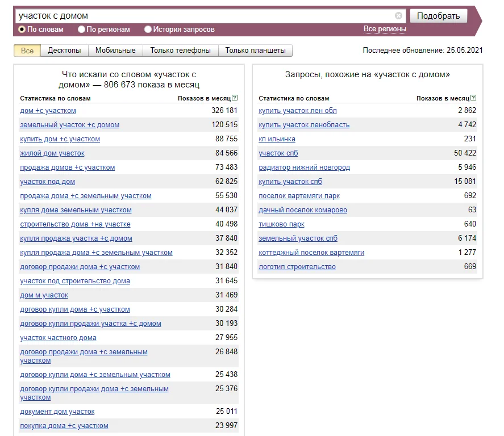Click help icon in similar queries panel
This screenshot has width=504, height=436.
[473, 98]
